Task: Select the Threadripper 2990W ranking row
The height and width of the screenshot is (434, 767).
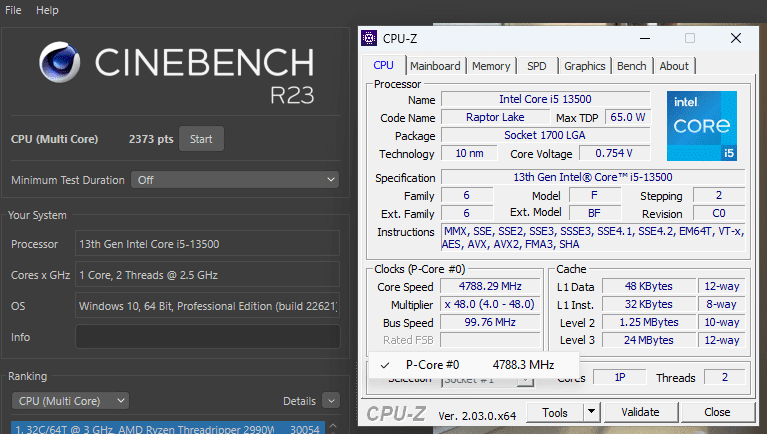Action: pos(167,429)
